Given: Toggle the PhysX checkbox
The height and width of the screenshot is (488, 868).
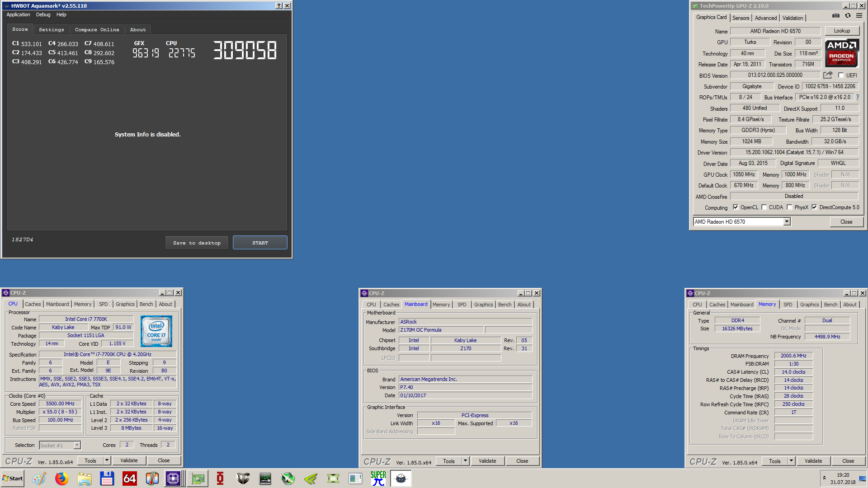Looking at the screenshot, I should click(789, 207).
